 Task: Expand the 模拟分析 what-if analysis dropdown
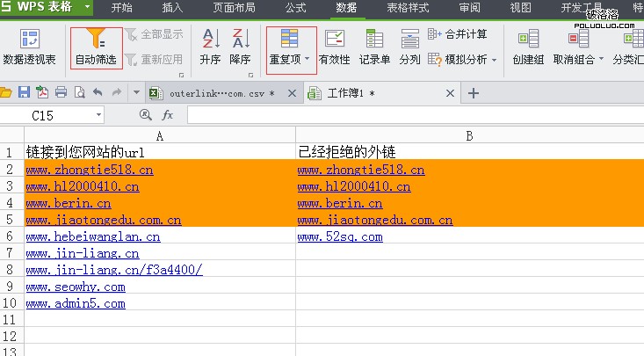click(494, 61)
